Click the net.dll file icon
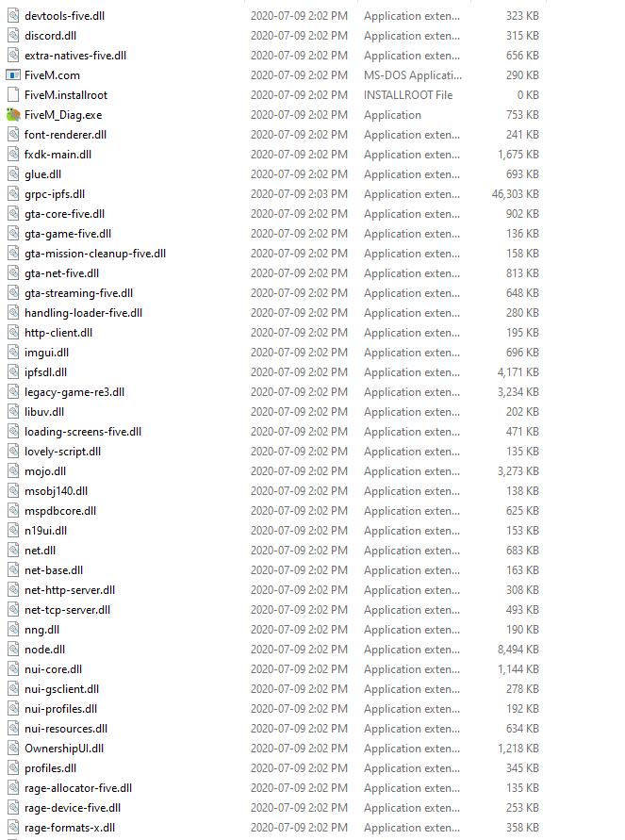Viewport: 625px width, 840px height. pyautogui.click(x=13, y=551)
